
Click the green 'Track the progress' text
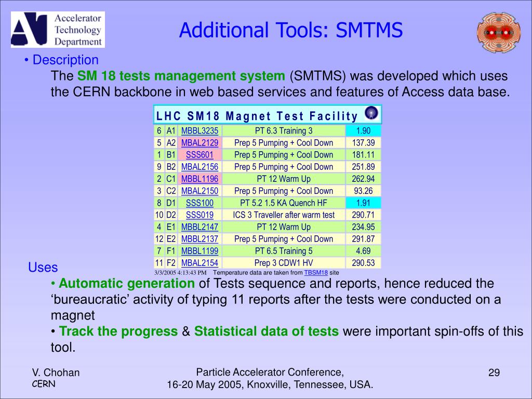click(x=118, y=331)
